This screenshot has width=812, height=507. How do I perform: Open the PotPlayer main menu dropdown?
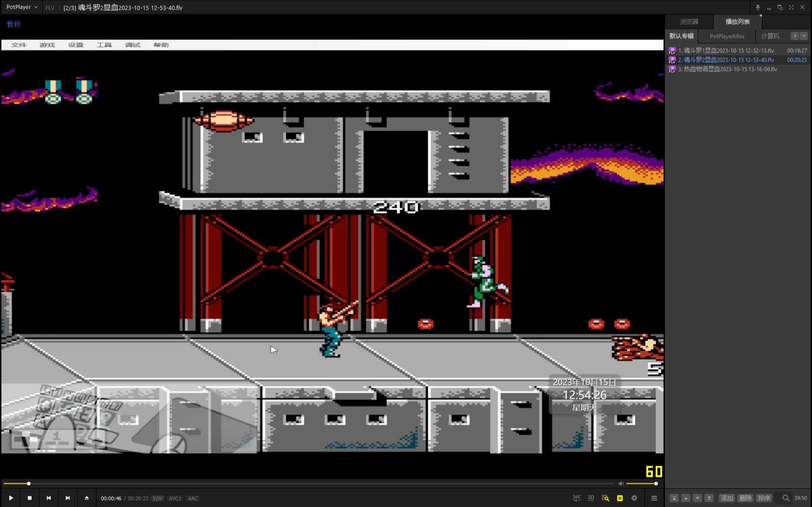click(22, 7)
